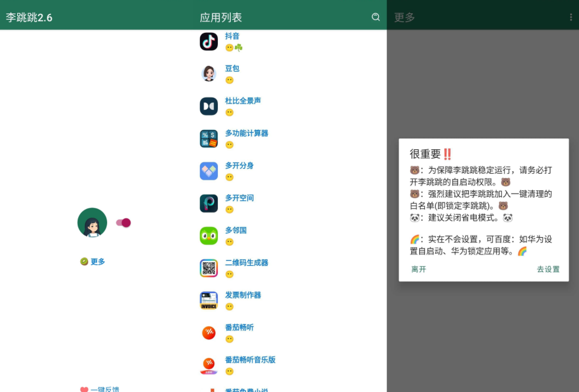Tap the 二维码生成器 QR code icon
This screenshot has height=392, width=579.
tap(208, 268)
